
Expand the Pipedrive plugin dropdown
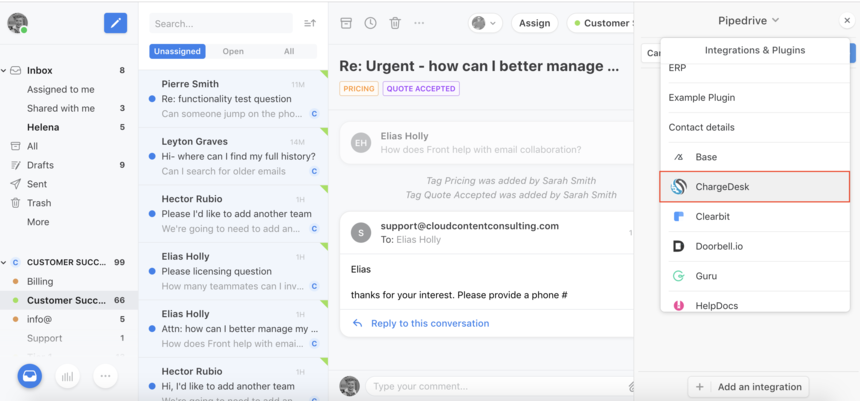748,20
